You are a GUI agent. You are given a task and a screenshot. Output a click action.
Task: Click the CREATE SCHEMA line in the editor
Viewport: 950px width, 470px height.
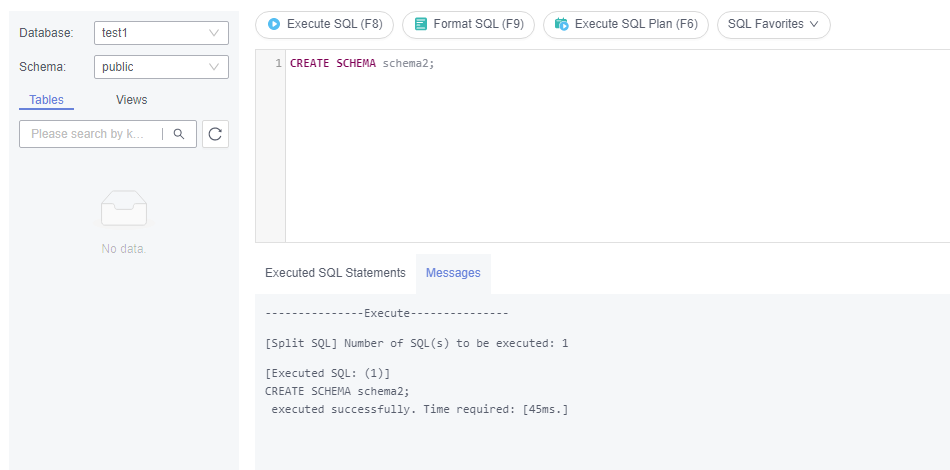[362, 63]
